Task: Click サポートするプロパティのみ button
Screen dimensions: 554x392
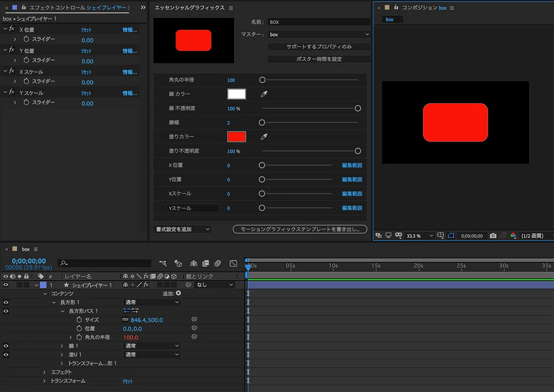Action: [x=319, y=47]
